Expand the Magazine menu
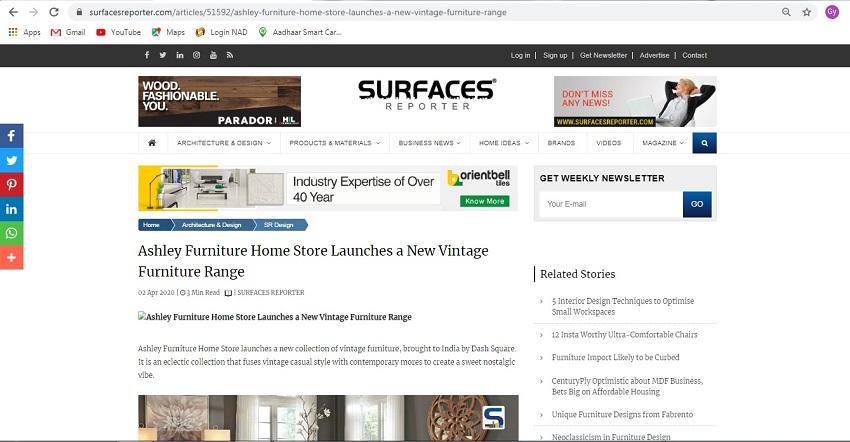This screenshot has height=442, width=850. tap(663, 143)
